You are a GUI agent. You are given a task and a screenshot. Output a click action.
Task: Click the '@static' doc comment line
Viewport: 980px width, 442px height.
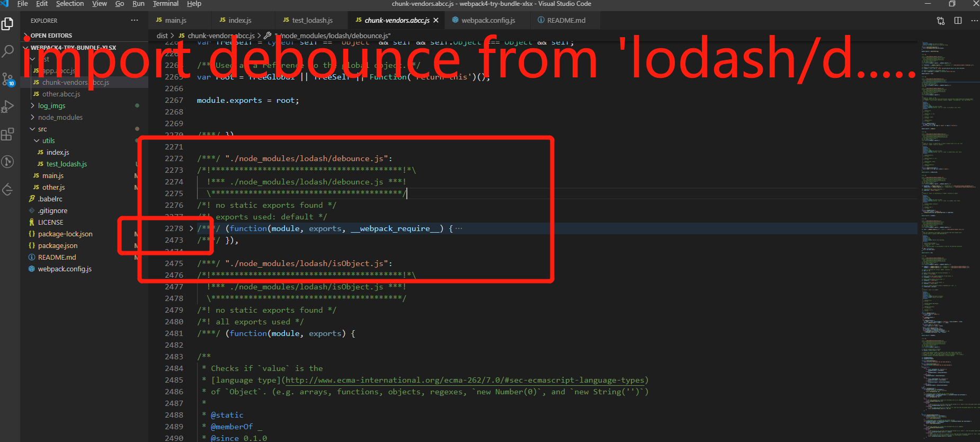(x=227, y=415)
